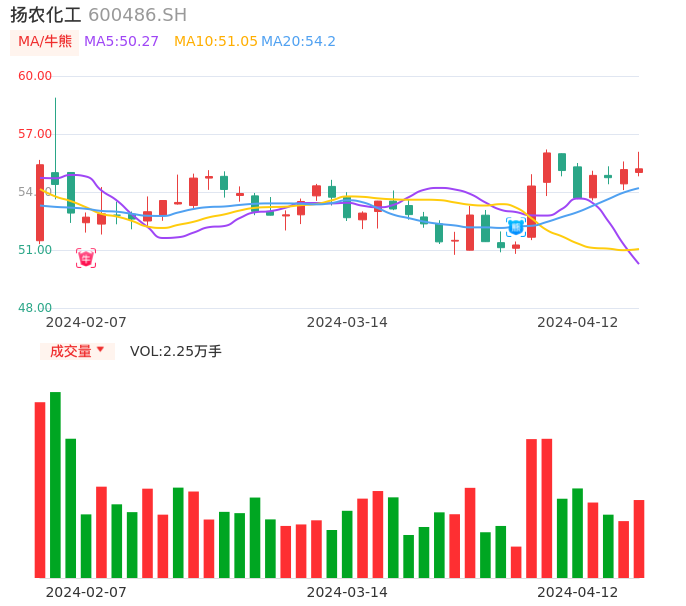Click the blue bear market marker icon
The width and height of the screenshot is (686, 606).
515,227
